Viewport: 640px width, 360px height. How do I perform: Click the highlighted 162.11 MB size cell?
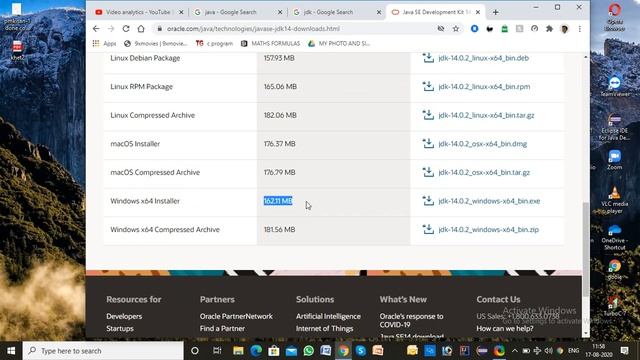click(x=278, y=201)
